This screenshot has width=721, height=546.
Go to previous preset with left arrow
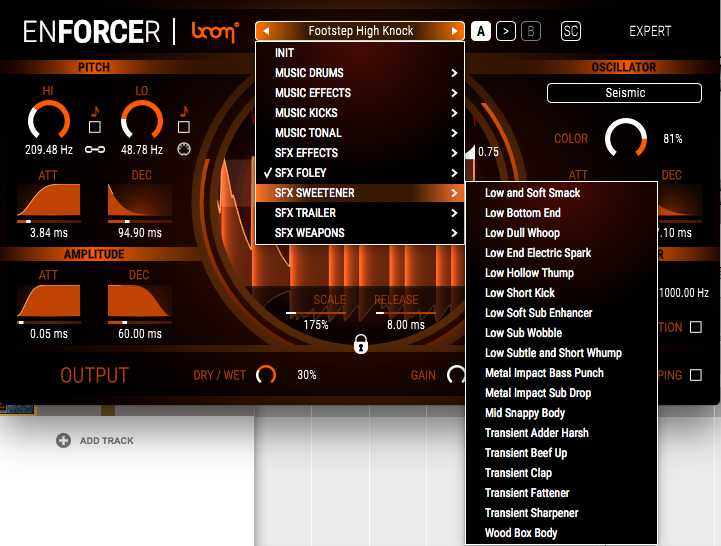pos(266,31)
